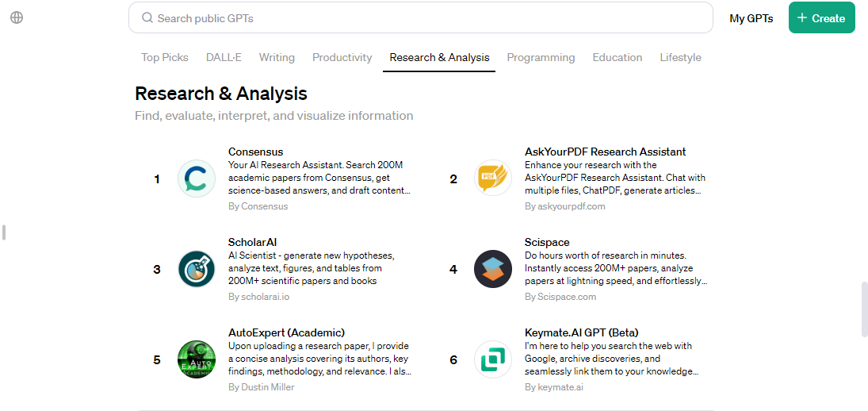Go to the Productivity tab
Image resolution: width=868 pixels, height=411 pixels.
pyautogui.click(x=342, y=57)
